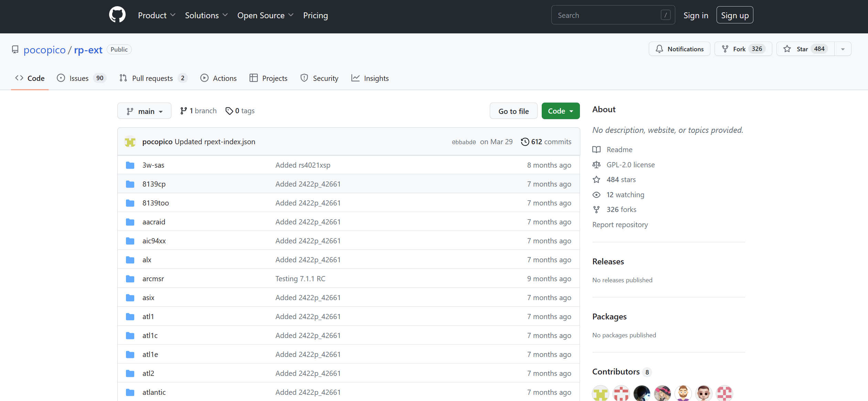Focus the Search input field
This screenshot has height=401, width=868.
tap(613, 15)
